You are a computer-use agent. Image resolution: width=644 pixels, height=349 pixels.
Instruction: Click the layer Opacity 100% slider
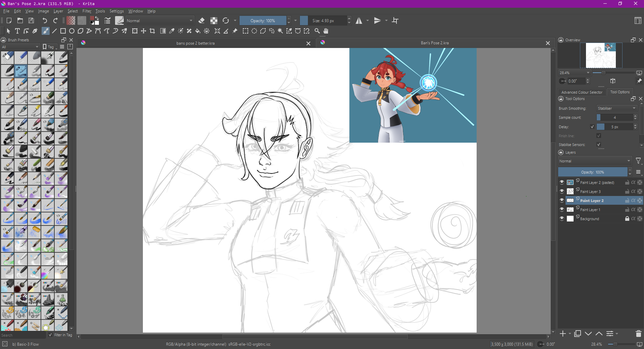coord(593,172)
